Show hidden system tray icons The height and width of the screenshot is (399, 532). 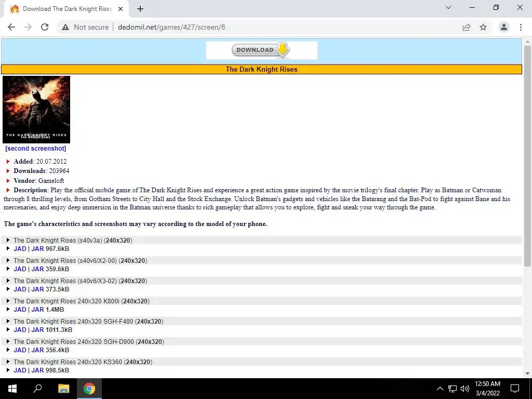coord(440,389)
